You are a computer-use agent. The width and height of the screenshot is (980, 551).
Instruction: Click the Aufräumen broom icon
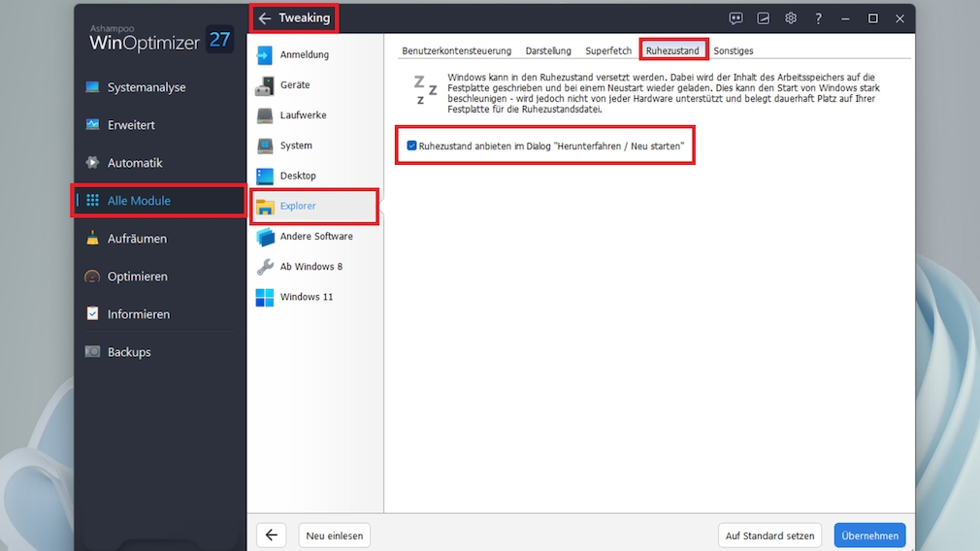pyautogui.click(x=92, y=238)
